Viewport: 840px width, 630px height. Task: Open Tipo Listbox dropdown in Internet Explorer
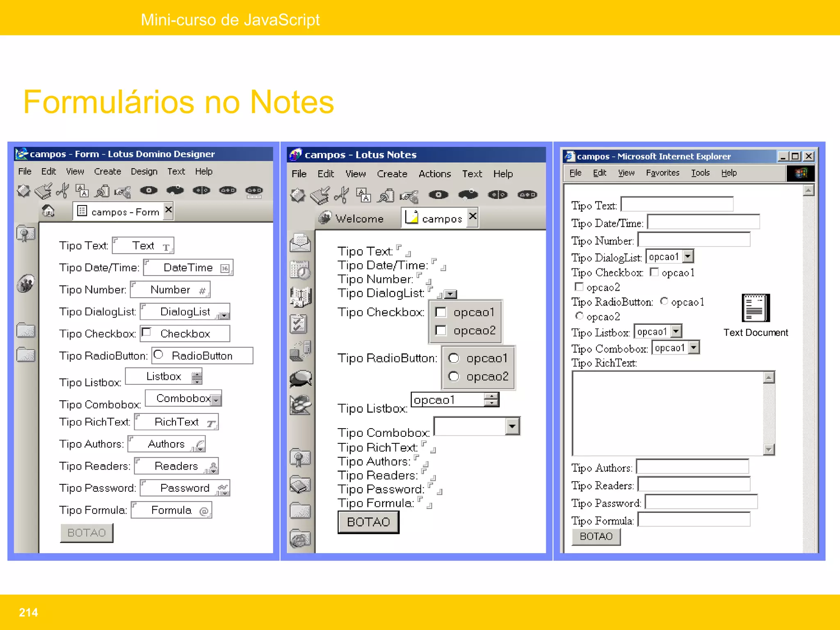pyautogui.click(x=677, y=331)
